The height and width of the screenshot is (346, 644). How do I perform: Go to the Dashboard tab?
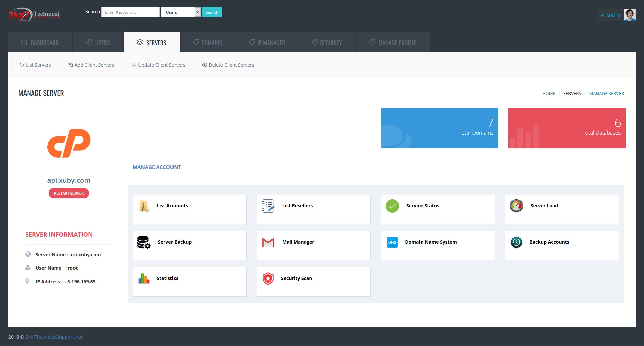[x=40, y=42]
